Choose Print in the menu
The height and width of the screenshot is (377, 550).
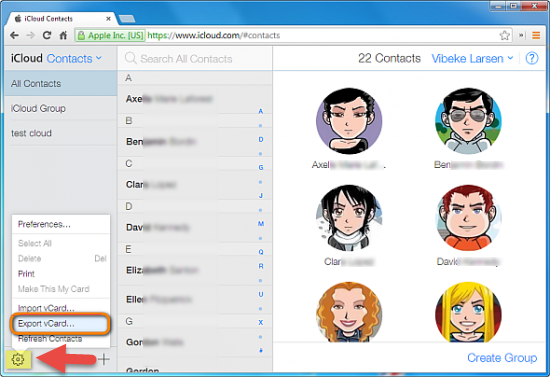click(x=61, y=274)
